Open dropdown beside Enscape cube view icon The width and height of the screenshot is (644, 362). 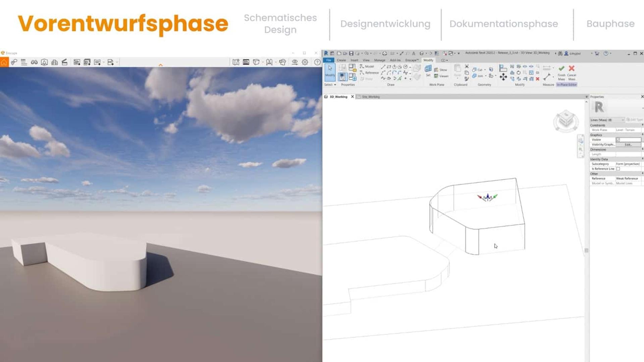[263, 62]
